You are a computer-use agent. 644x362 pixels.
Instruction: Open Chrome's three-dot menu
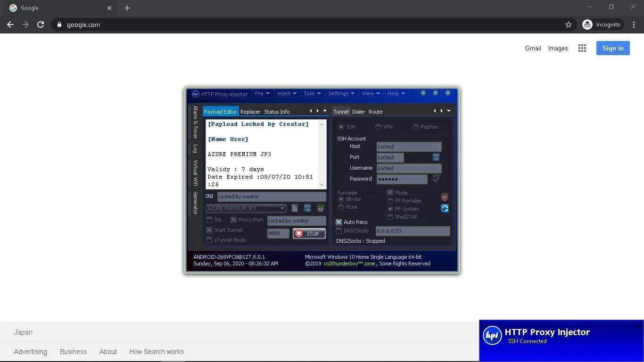[634, 25]
